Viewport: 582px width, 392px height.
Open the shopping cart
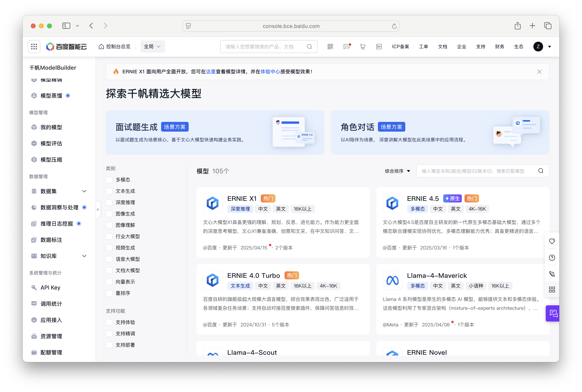363,47
